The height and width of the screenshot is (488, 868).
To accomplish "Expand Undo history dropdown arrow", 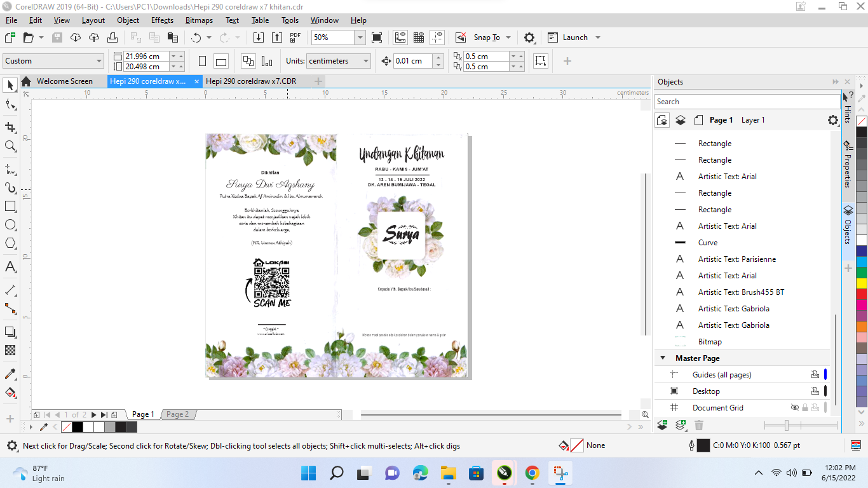I will pyautogui.click(x=209, y=37).
